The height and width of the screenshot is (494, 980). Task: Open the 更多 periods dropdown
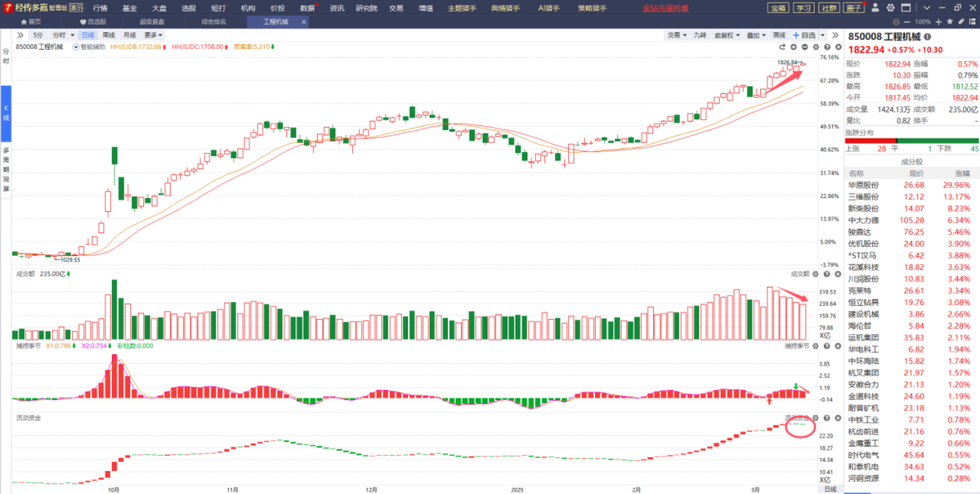[153, 35]
